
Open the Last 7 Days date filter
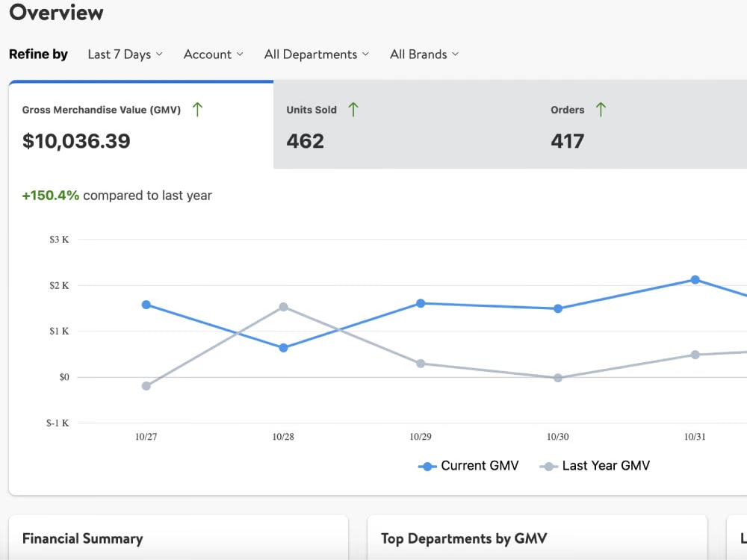(x=125, y=55)
